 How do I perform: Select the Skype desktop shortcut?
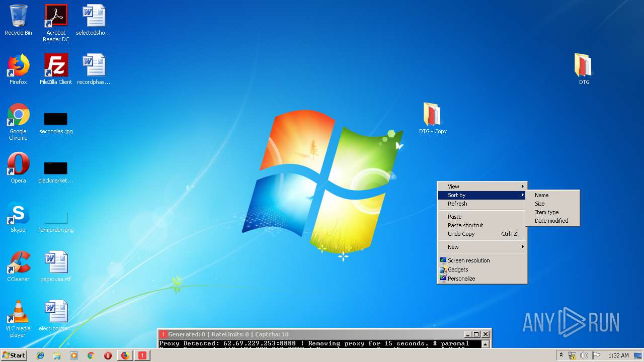click(x=18, y=217)
